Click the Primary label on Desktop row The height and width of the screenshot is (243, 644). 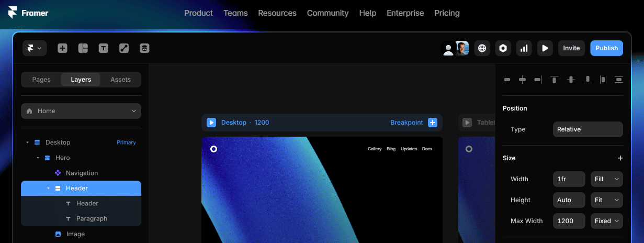pyautogui.click(x=126, y=142)
